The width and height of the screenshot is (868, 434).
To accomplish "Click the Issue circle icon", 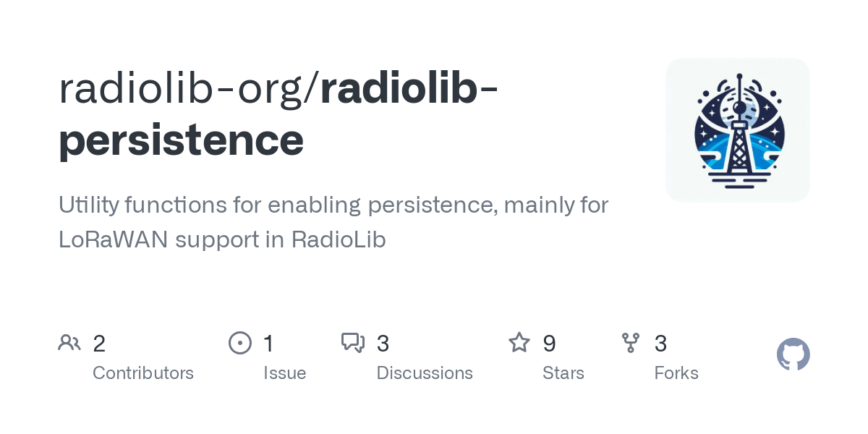I will (x=239, y=343).
